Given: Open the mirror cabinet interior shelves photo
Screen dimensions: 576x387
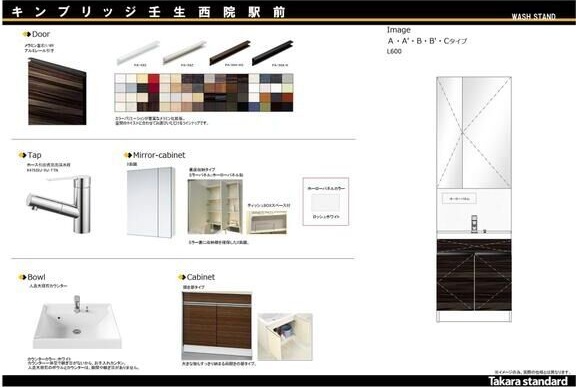Looking at the screenshot, I should click(215, 207).
